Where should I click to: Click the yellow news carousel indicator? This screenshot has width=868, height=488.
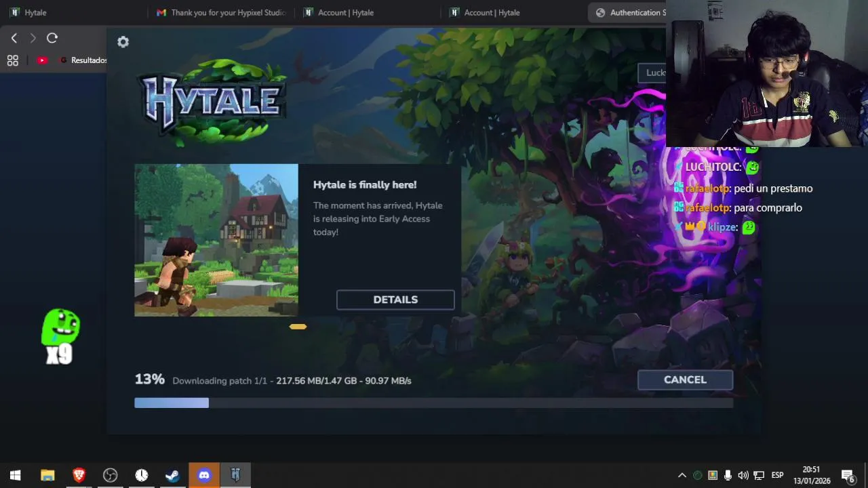pos(298,327)
